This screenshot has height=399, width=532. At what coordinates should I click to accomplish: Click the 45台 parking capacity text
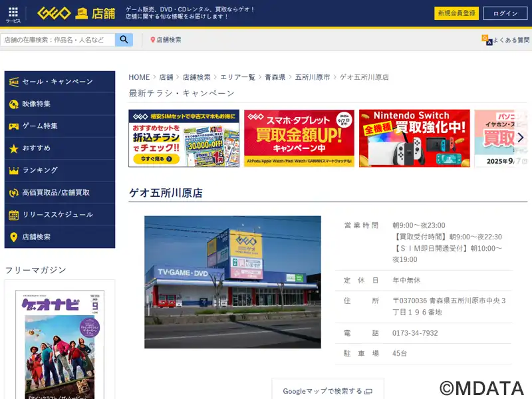400,354
